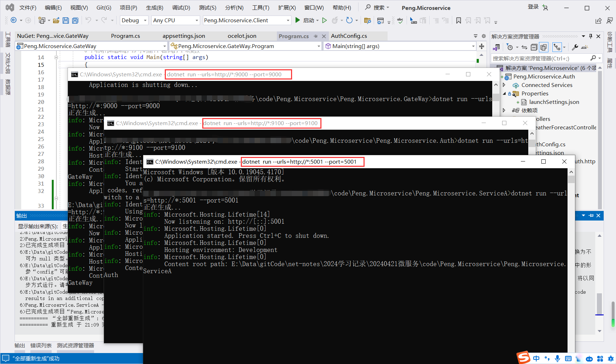Collapse code outline at line 14
The height and width of the screenshot is (364, 616).
[x=56, y=57]
